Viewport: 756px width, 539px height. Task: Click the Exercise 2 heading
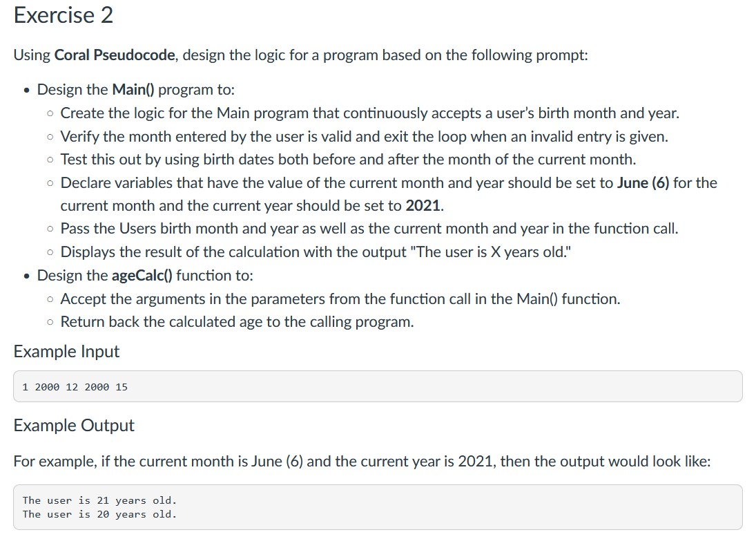click(x=63, y=15)
